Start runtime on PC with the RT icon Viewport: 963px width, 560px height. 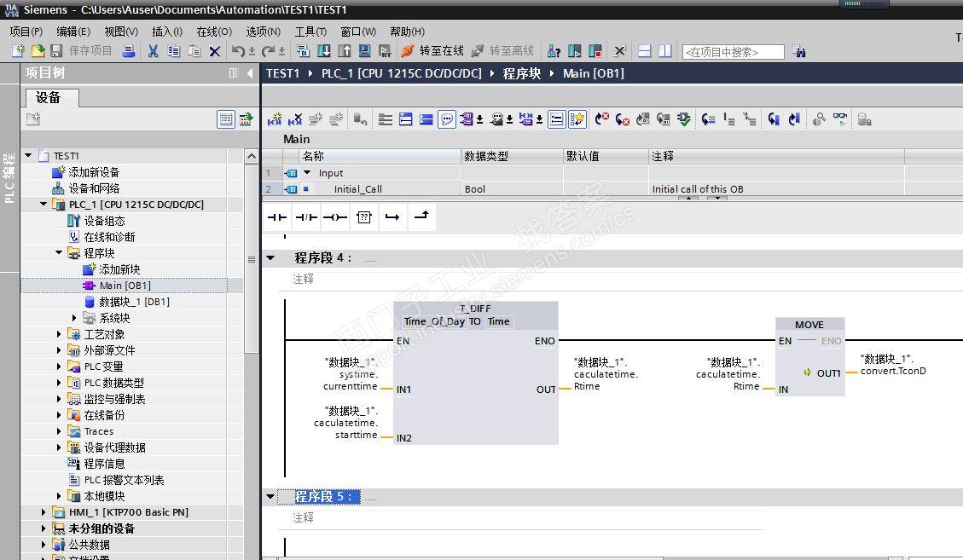coord(385,51)
